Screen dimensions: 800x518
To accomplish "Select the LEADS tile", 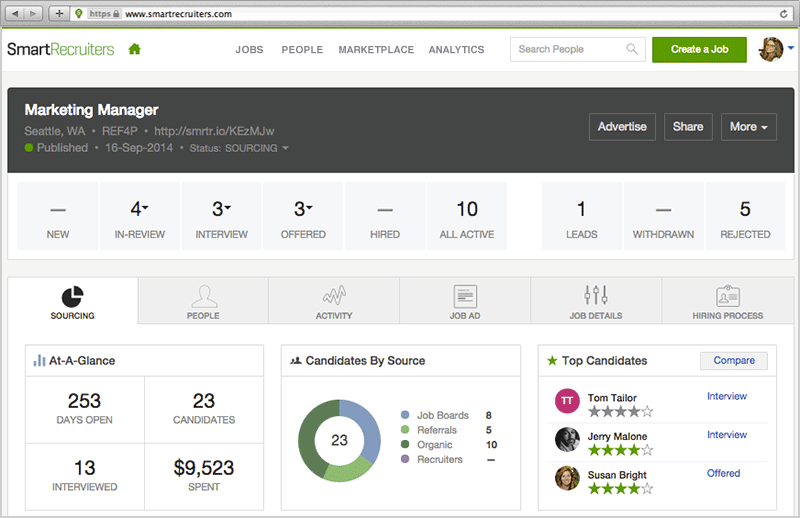I will (582, 216).
